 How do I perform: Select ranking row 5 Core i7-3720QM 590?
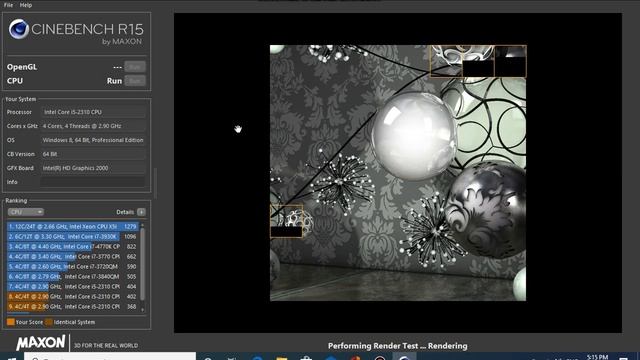pyautogui.click(x=73, y=267)
